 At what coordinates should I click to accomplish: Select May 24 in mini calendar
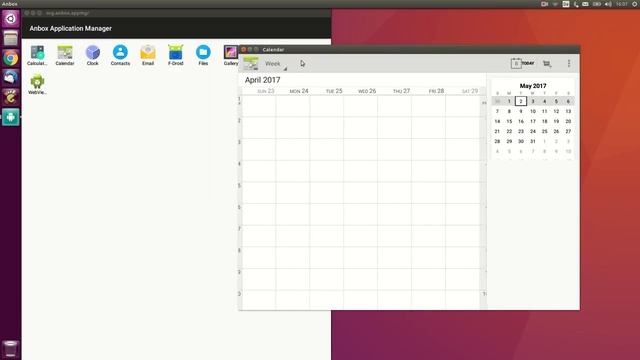(x=533, y=131)
